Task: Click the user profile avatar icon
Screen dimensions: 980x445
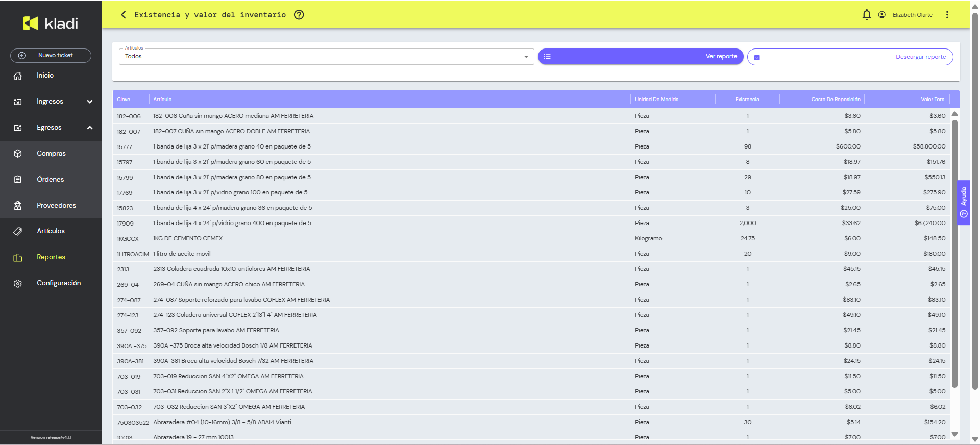Action: click(x=882, y=15)
